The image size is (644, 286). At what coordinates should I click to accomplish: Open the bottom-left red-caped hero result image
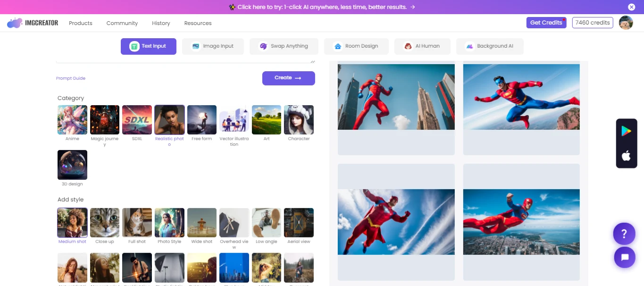(396, 222)
